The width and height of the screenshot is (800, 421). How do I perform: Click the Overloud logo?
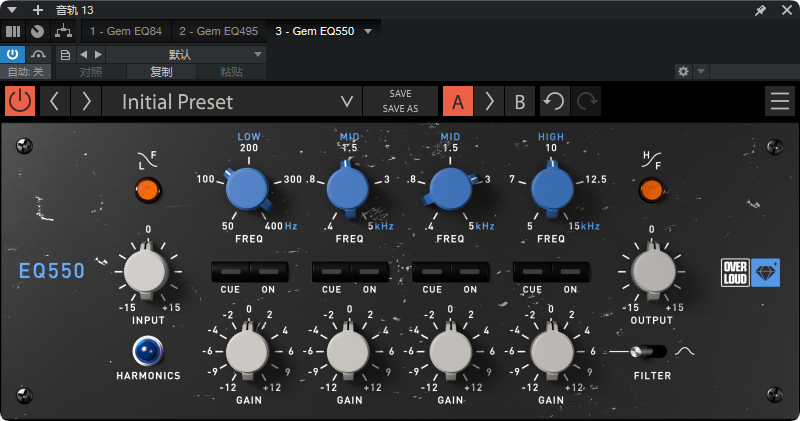click(735, 273)
